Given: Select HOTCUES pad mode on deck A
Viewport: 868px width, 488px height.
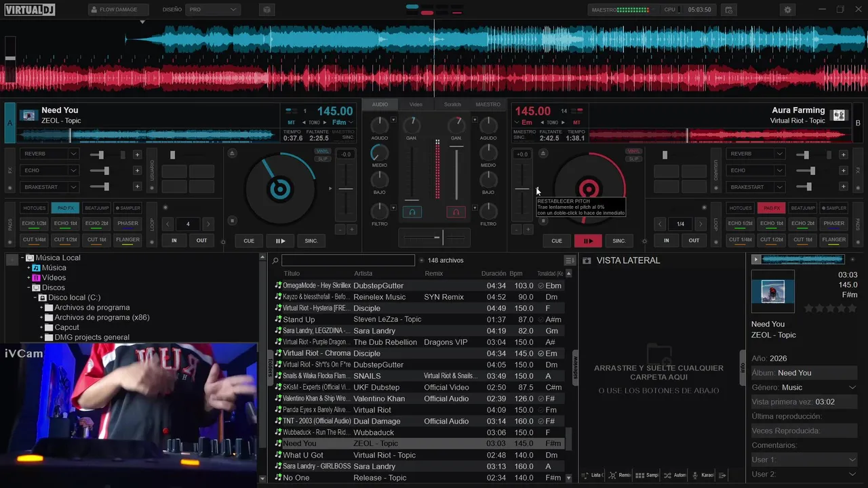Looking at the screenshot, I should (35, 208).
